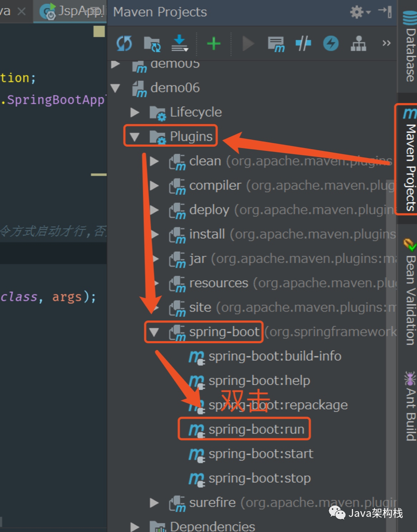Add a Maven project with plus icon
The width and height of the screenshot is (417, 532).
(213, 43)
